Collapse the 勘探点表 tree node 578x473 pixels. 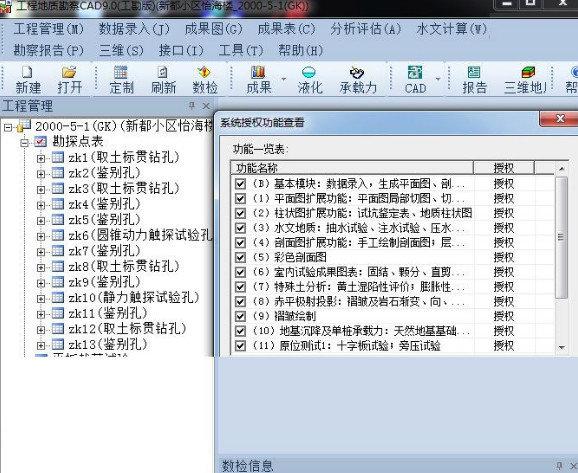click(x=24, y=142)
